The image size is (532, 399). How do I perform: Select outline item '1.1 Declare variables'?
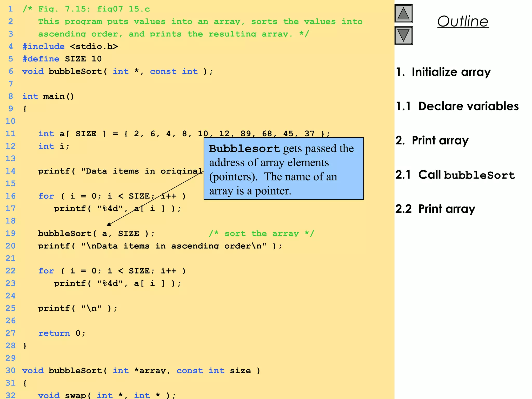(x=457, y=106)
